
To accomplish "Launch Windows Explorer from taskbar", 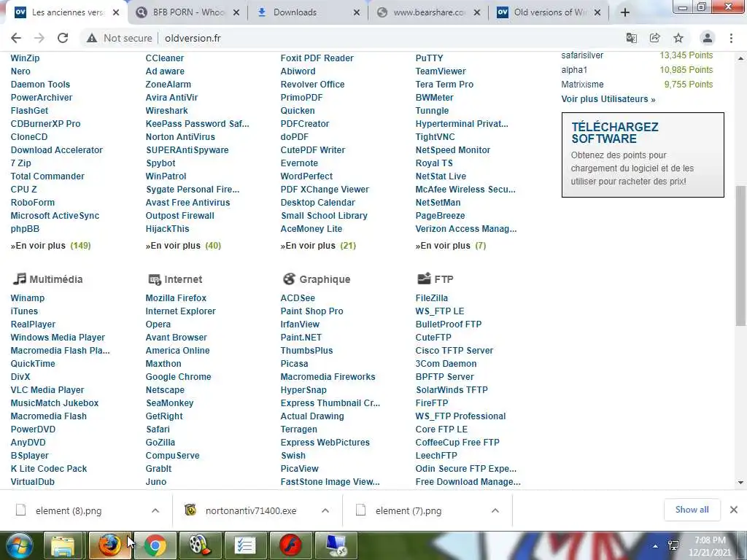I will click(x=63, y=545).
